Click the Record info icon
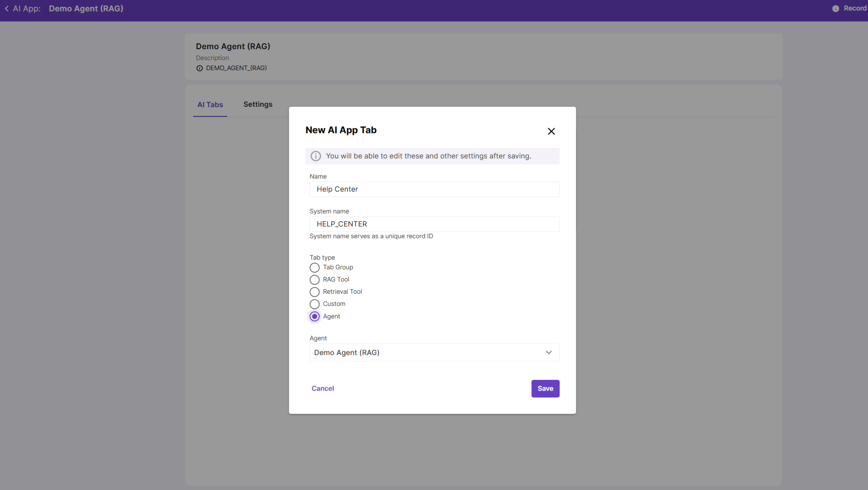 [x=835, y=8]
